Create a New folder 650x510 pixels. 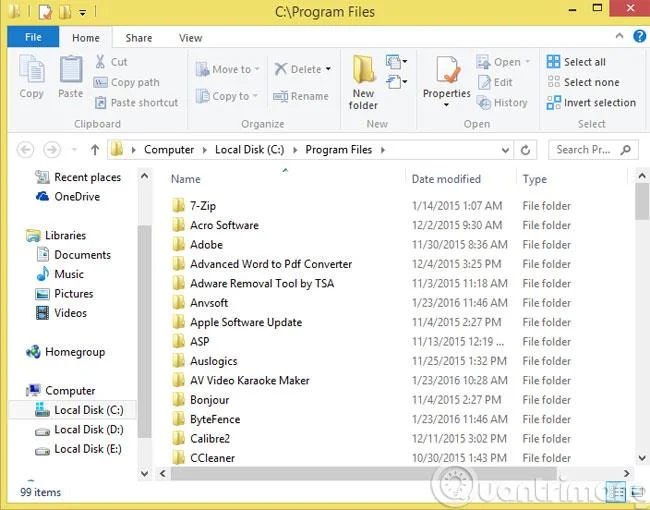coord(363,83)
